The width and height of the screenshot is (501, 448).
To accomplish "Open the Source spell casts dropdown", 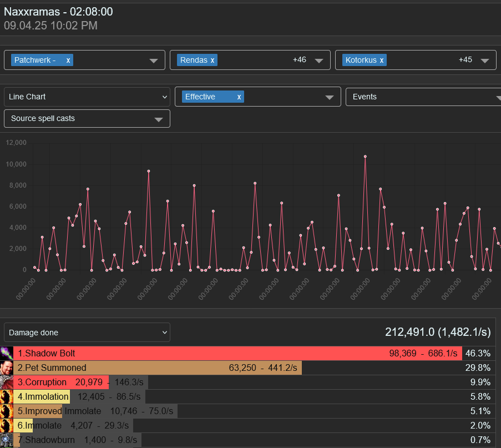I will click(x=87, y=119).
